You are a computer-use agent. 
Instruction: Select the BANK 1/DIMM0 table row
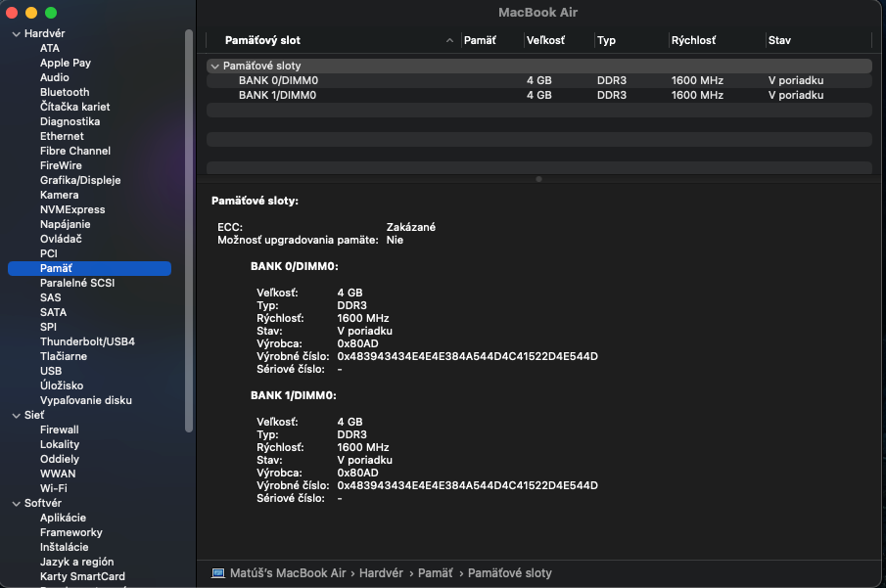277,95
